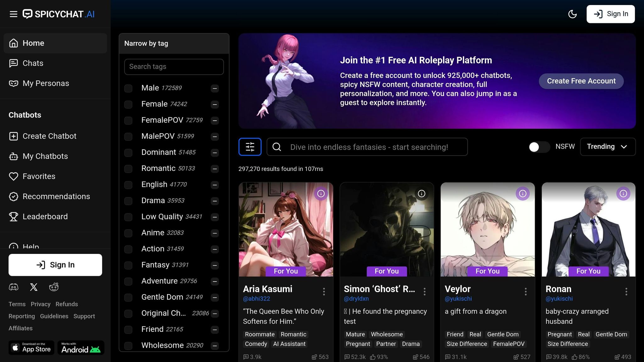644x362 pixels.
Task: Check the MalePOV tag checkbox
Action: pyautogui.click(x=128, y=136)
